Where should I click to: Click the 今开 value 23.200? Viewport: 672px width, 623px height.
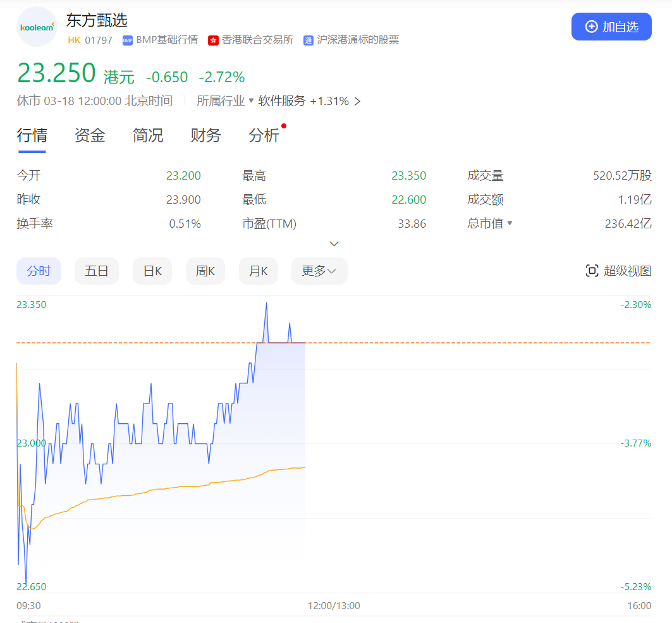click(x=183, y=176)
